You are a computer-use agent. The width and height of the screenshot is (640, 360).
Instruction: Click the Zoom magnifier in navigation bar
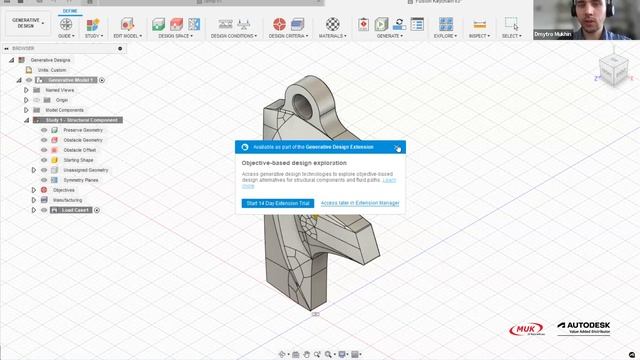coord(328,354)
